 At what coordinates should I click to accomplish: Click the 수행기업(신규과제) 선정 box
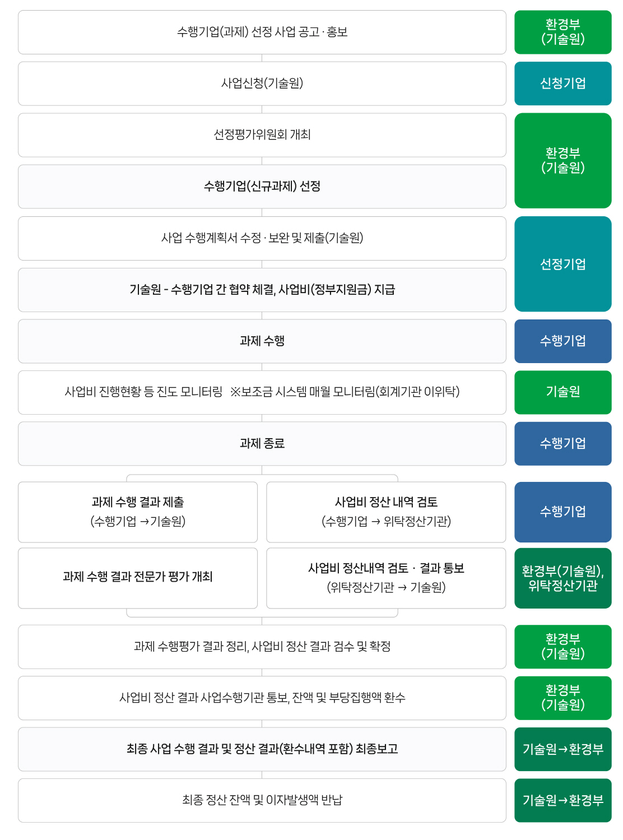pos(262,187)
